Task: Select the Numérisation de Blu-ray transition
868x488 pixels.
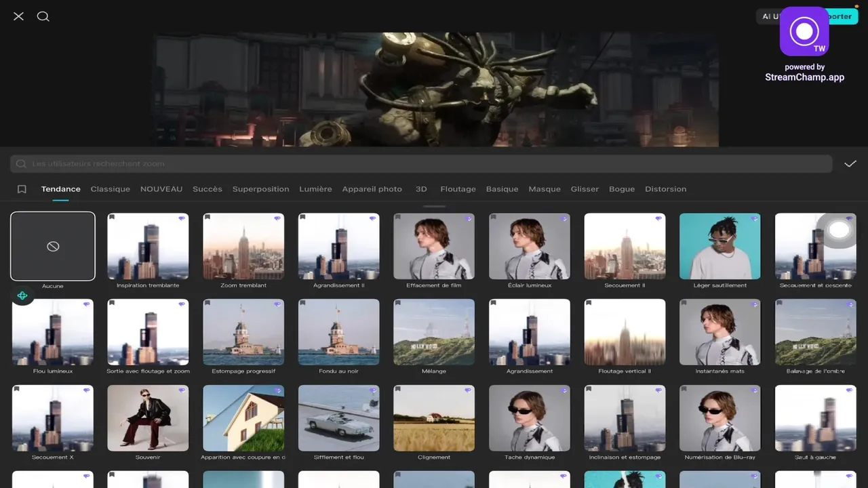Action: coord(720,418)
